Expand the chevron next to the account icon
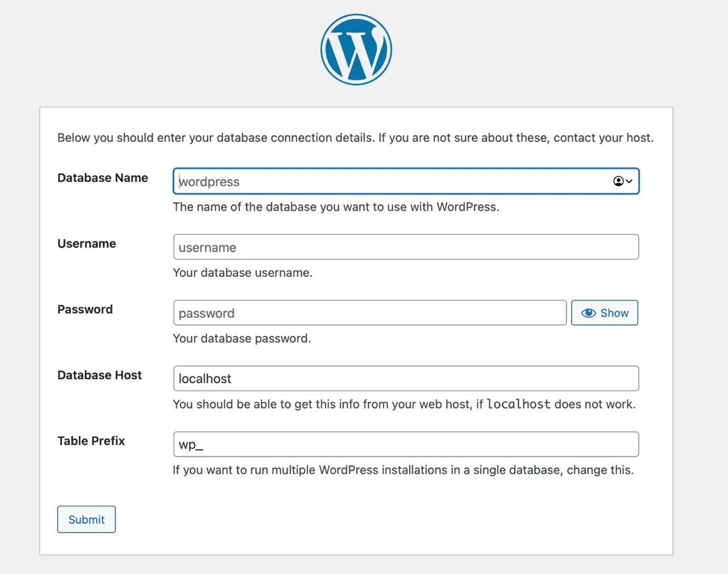 (x=629, y=182)
